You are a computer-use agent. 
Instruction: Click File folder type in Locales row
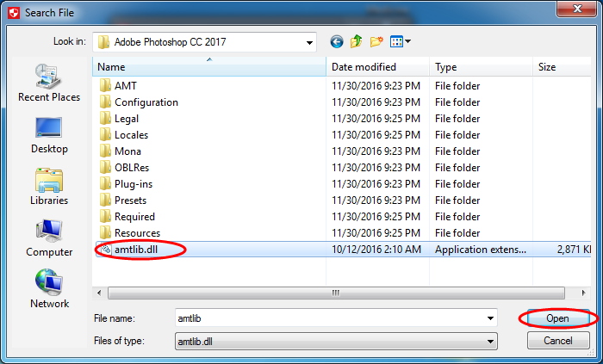tap(457, 135)
